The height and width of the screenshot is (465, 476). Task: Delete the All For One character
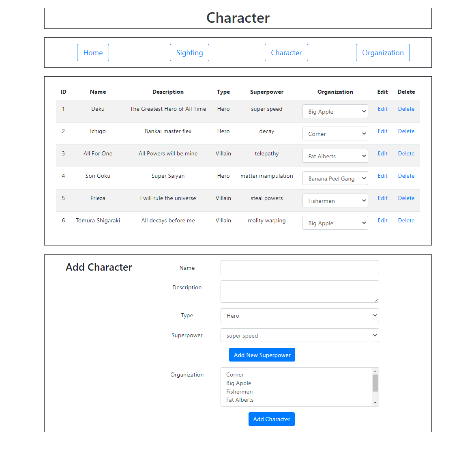[406, 153]
